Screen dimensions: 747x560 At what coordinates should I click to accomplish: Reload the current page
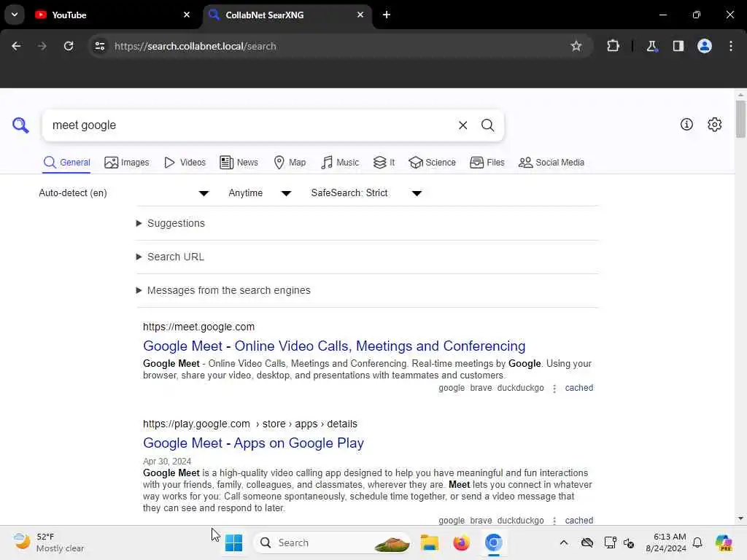[x=69, y=46]
